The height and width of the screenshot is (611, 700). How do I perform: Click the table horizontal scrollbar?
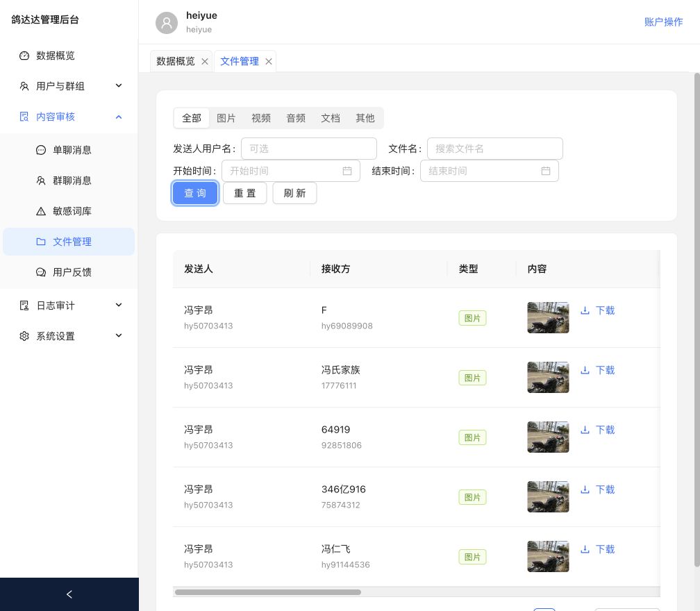click(268, 592)
